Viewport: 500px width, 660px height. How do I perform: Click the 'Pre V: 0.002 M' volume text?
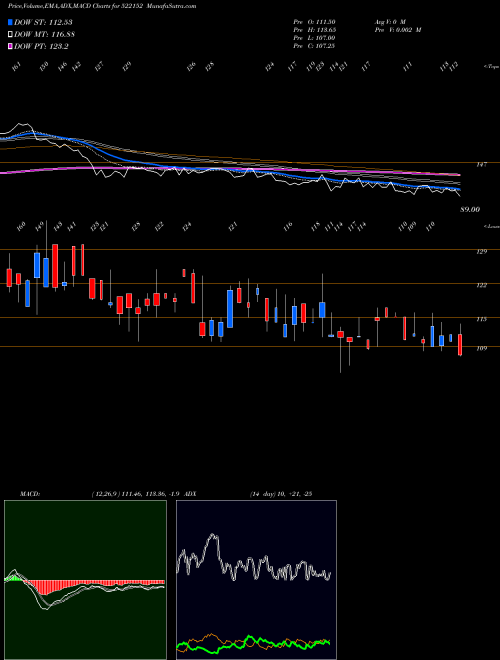pos(397,30)
